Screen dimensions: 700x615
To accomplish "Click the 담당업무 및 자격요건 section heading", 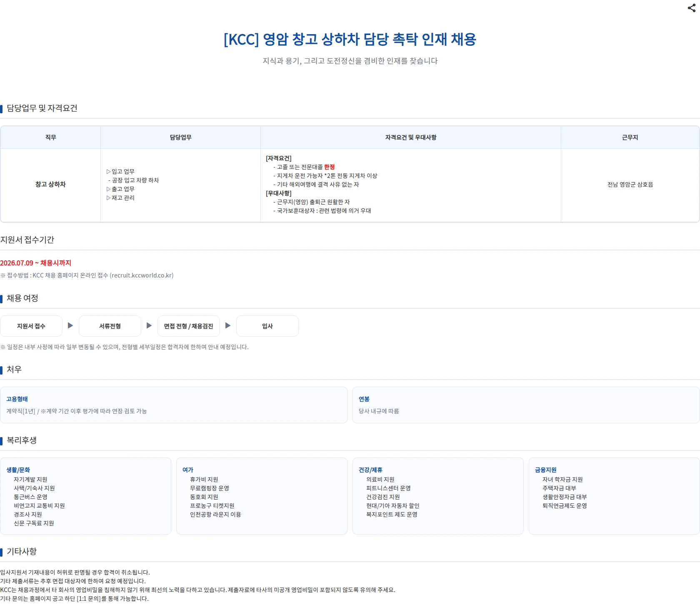I will click(x=42, y=108).
